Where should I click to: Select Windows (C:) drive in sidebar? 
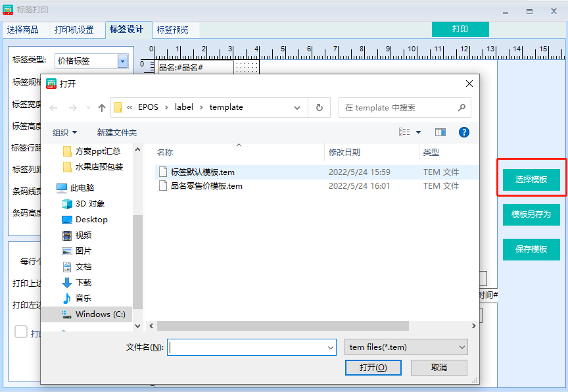pos(100,314)
